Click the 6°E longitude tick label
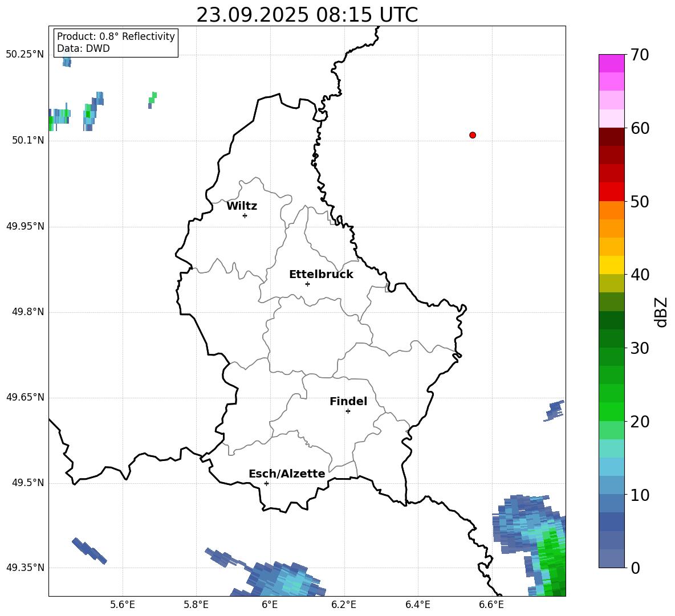675x616 pixels. (x=270, y=605)
